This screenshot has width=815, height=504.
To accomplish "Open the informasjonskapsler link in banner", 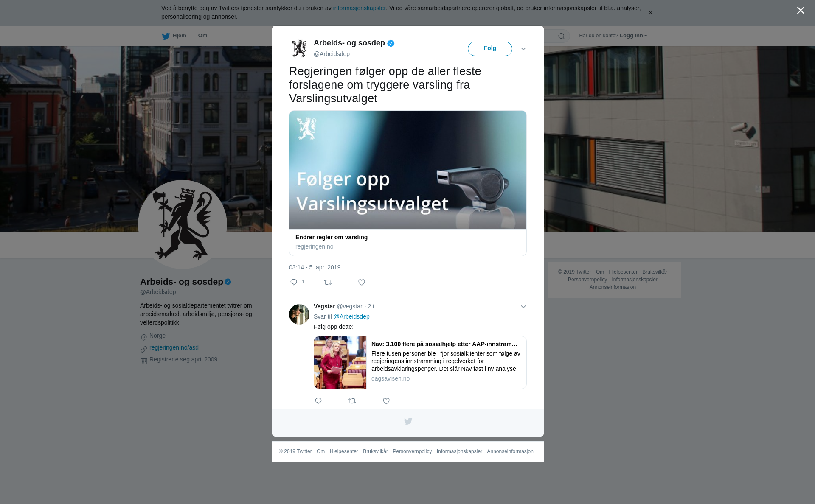I will point(359,8).
